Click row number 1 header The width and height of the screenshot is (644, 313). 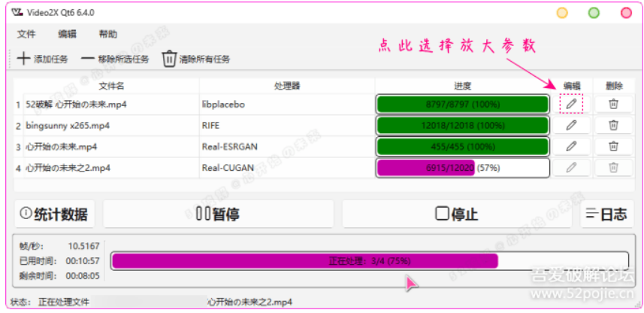(x=18, y=105)
